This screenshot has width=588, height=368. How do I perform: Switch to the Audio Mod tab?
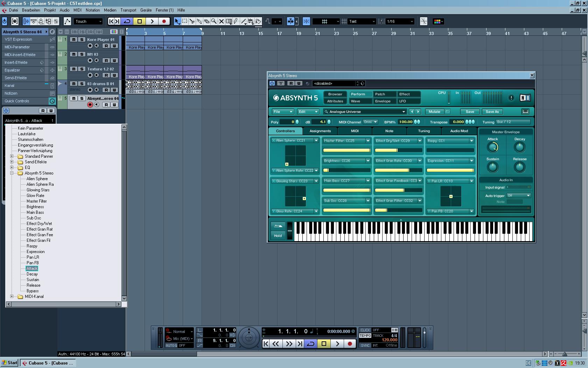(459, 131)
